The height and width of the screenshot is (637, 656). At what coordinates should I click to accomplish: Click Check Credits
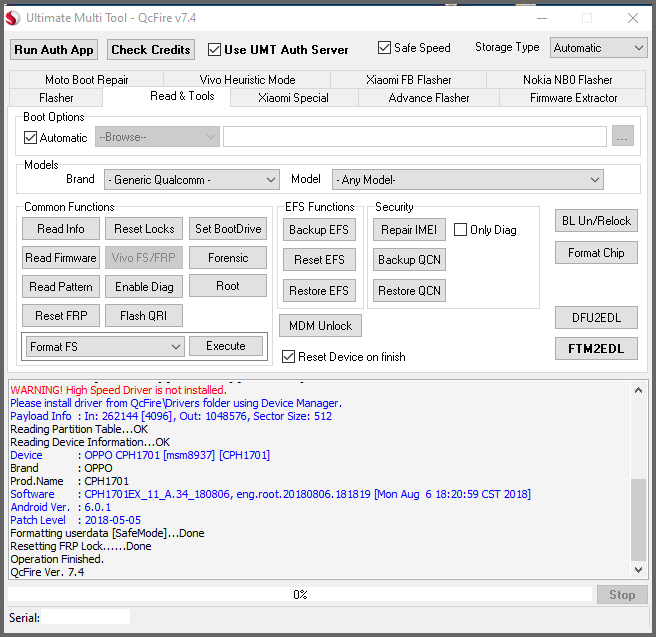[x=151, y=50]
